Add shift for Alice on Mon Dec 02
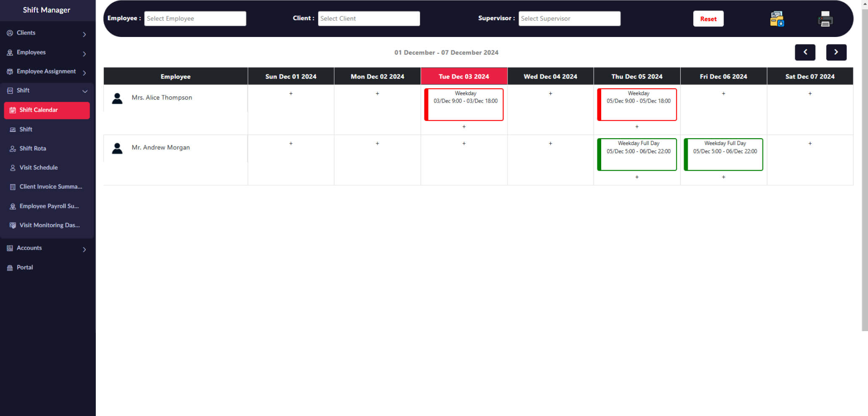The height and width of the screenshot is (416, 868). click(377, 93)
